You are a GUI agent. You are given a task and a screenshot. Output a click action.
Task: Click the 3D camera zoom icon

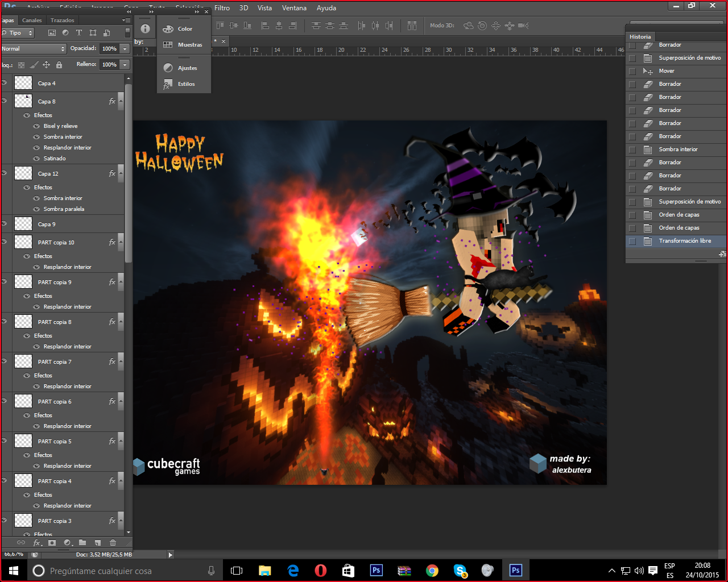coord(523,26)
